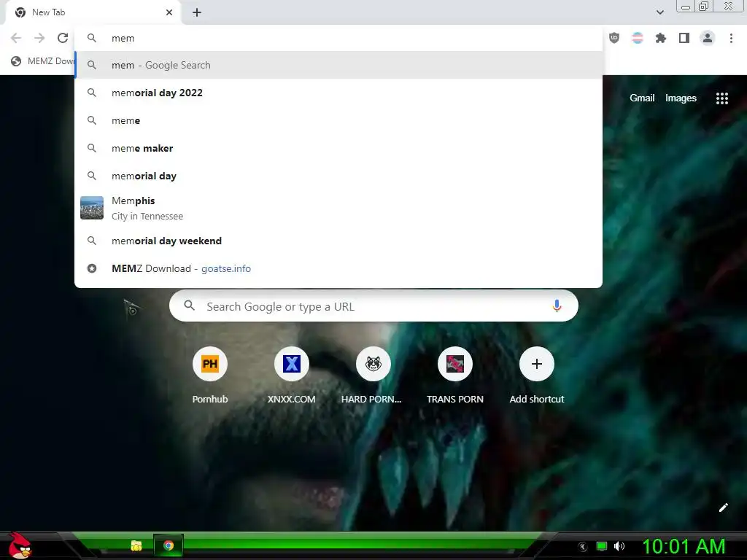Open the TRANS PORN shortcut tile
This screenshot has width=747, height=560.
click(455, 376)
